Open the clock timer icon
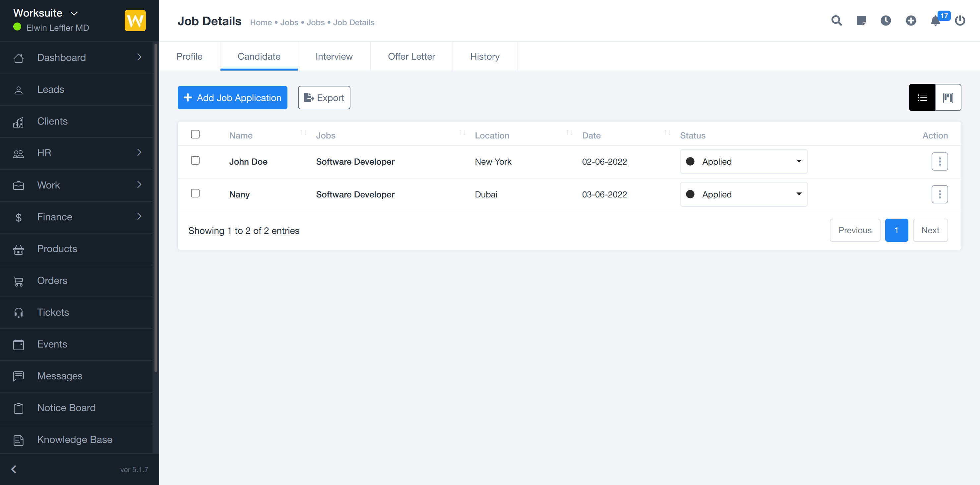Screen dimensions: 980x485 tap(886, 21)
